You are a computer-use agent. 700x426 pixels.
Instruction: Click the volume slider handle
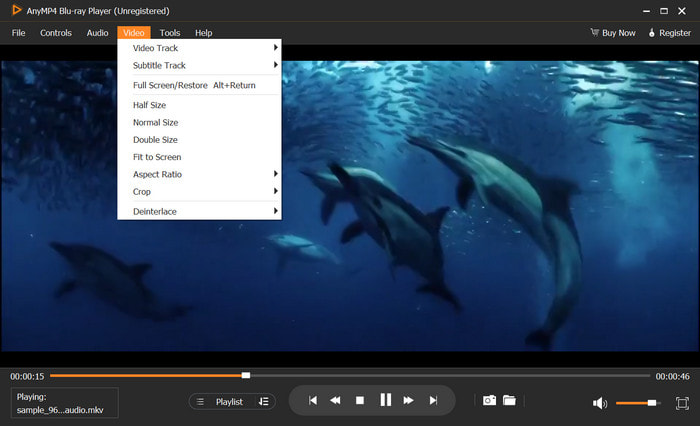tap(652, 403)
